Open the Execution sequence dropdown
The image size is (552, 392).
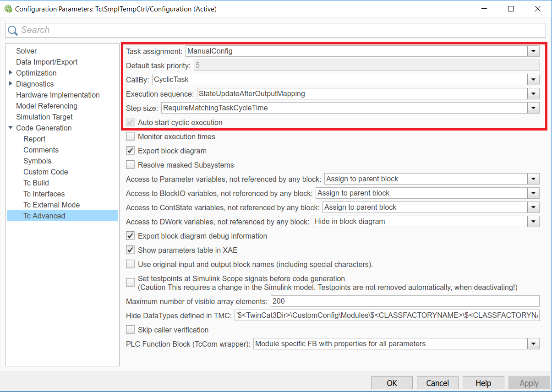(533, 93)
